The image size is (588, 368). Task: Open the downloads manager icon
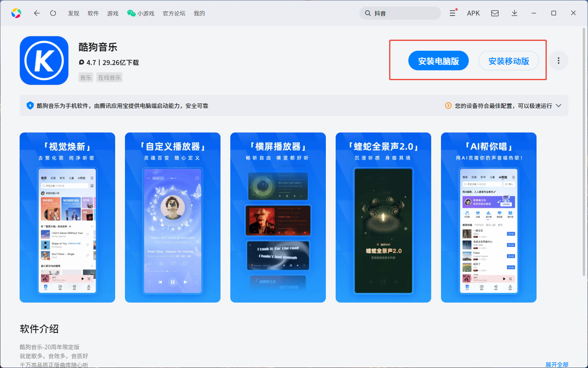[x=514, y=13]
